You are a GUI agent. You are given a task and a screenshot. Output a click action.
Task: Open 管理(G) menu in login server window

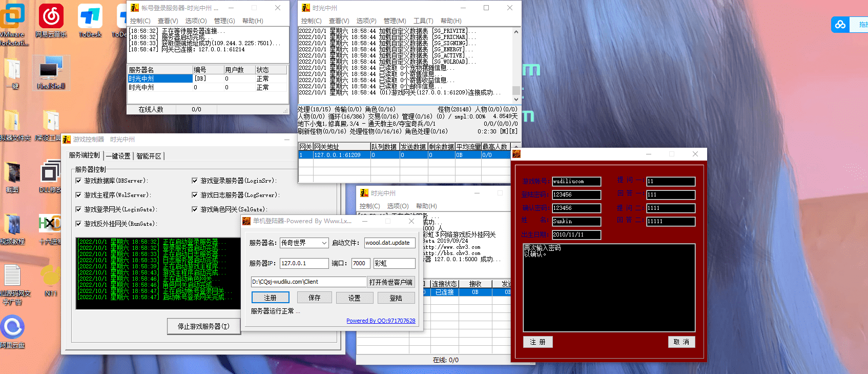point(224,21)
